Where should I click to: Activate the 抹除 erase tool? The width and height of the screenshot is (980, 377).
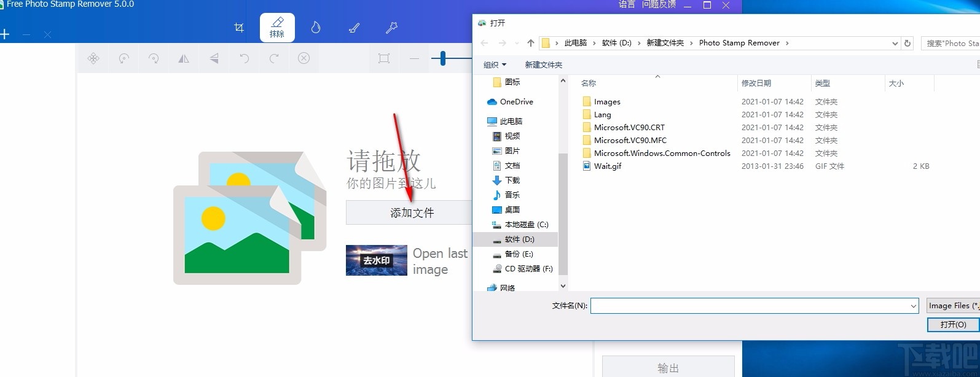[277, 28]
